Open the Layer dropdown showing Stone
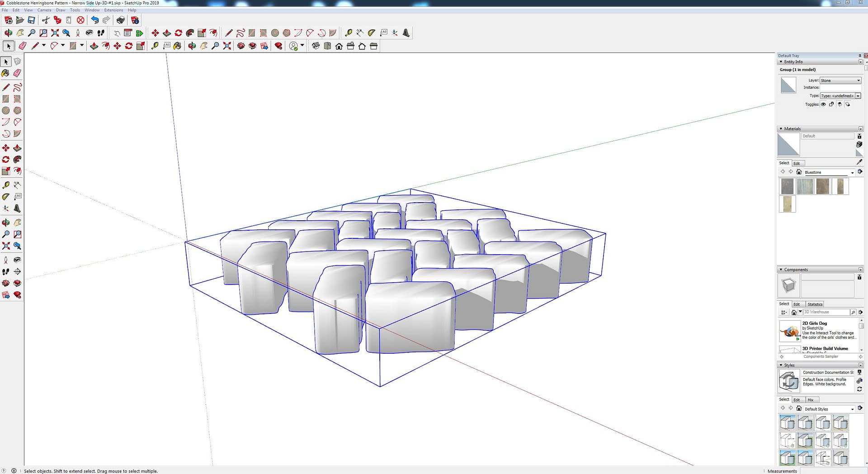The image size is (868, 474). click(x=840, y=81)
